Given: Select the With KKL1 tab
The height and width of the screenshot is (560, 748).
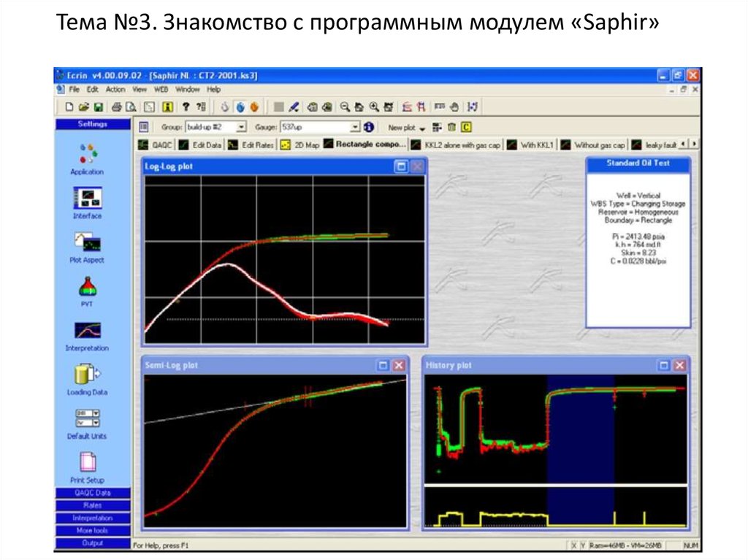Looking at the screenshot, I should click(530, 145).
